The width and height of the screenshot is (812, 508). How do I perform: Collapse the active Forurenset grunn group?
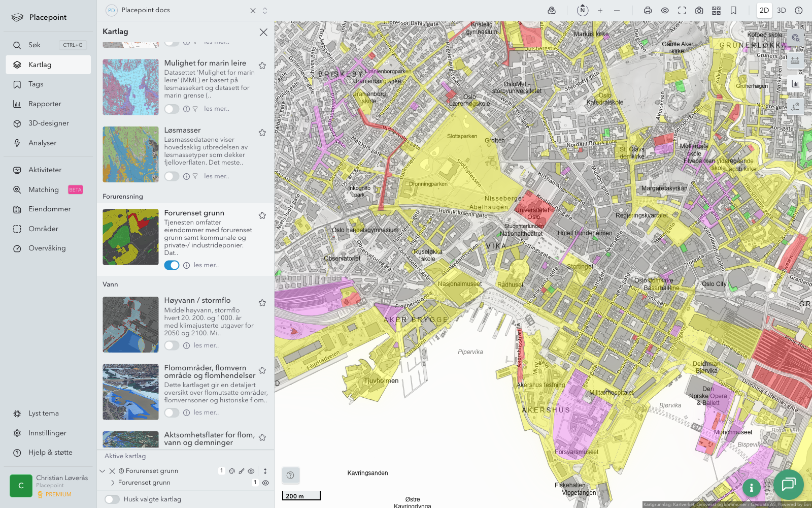[x=103, y=471]
